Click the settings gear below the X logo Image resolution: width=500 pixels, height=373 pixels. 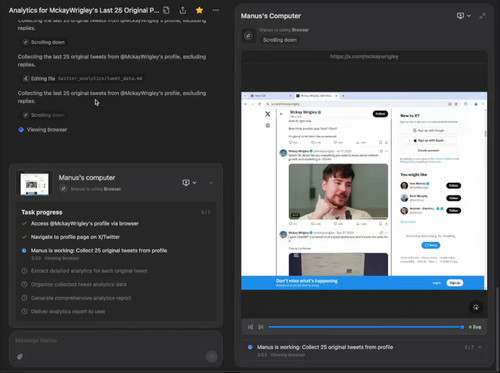pos(268,126)
